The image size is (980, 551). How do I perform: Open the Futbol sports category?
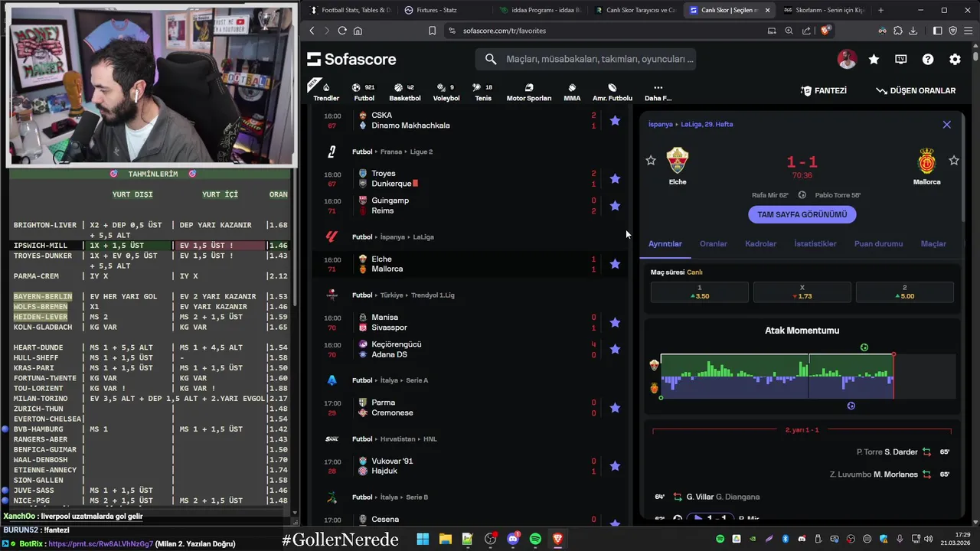[x=364, y=92]
